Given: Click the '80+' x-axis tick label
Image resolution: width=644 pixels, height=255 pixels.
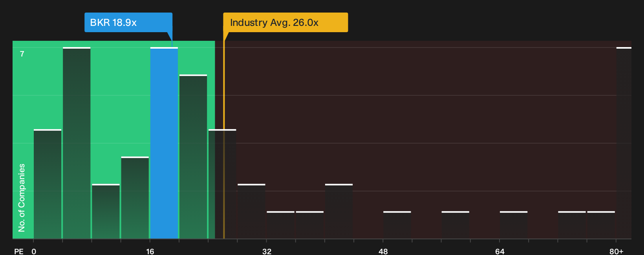Looking at the screenshot, I should coord(616,251).
